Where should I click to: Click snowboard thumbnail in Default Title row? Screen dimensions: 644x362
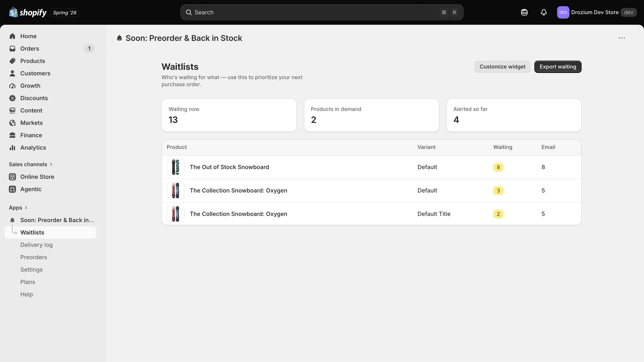(175, 214)
